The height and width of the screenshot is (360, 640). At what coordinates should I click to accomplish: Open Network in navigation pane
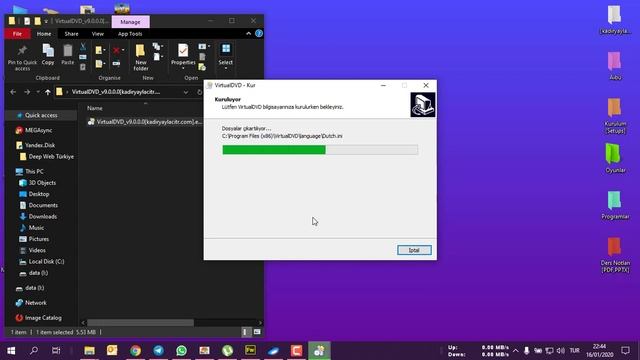click(x=31, y=303)
